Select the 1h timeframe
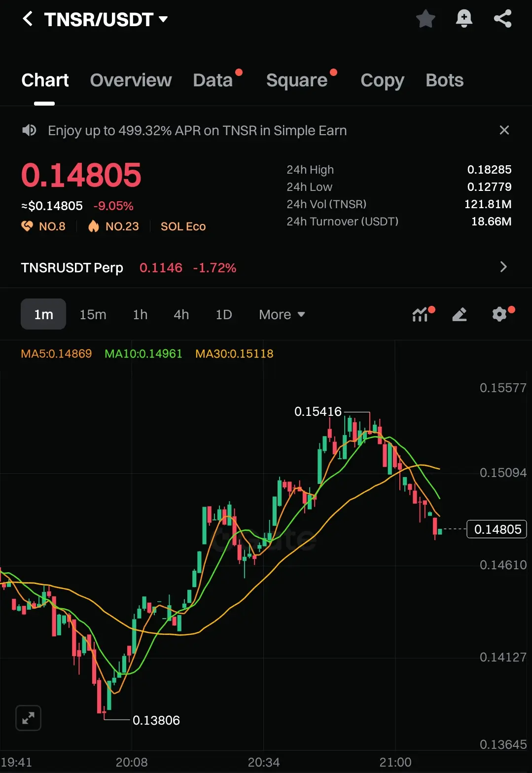Image resolution: width=532 pixels, height=773 pixels. coord(140,314)
